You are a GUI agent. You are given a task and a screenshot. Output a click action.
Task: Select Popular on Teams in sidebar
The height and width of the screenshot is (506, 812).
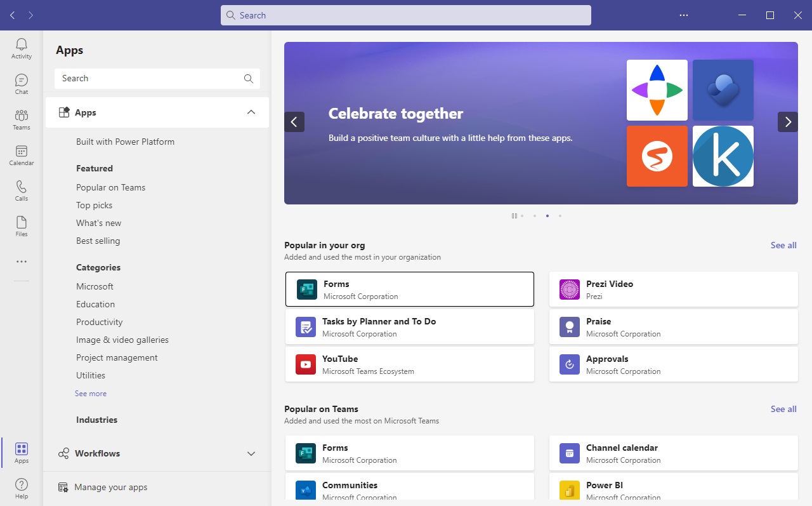click(x=111, y=187)
